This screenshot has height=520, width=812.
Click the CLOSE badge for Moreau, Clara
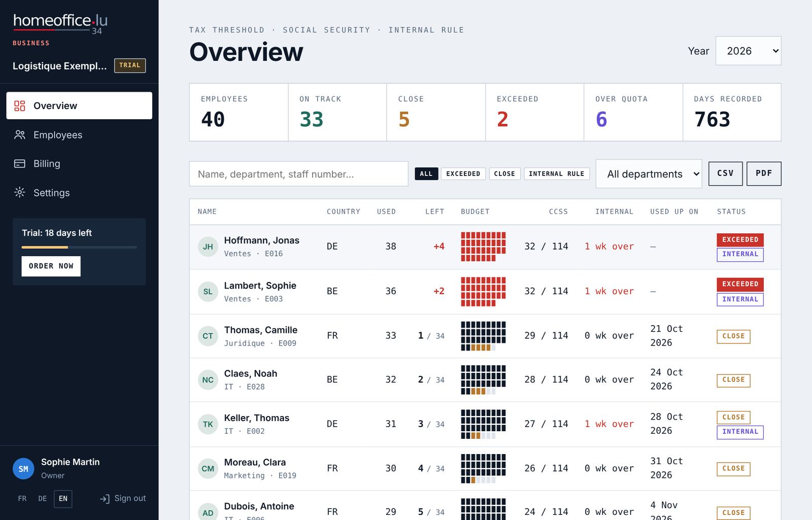click(733, 469)
